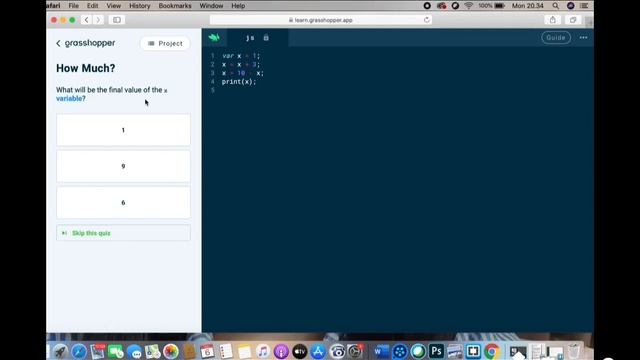
Task: Open Safari from the Dock
Action: pos(79,351)
